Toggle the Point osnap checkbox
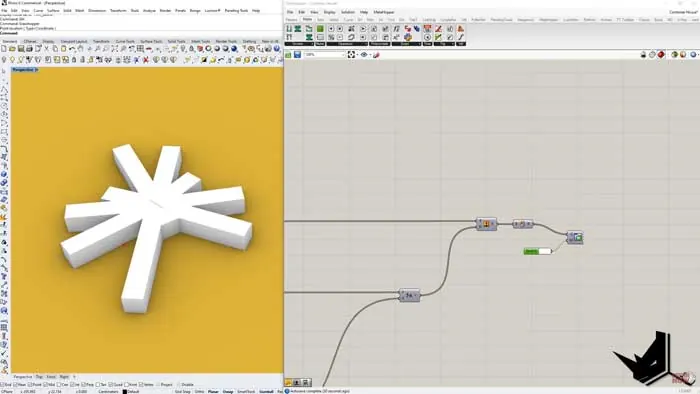 [30, 385]
